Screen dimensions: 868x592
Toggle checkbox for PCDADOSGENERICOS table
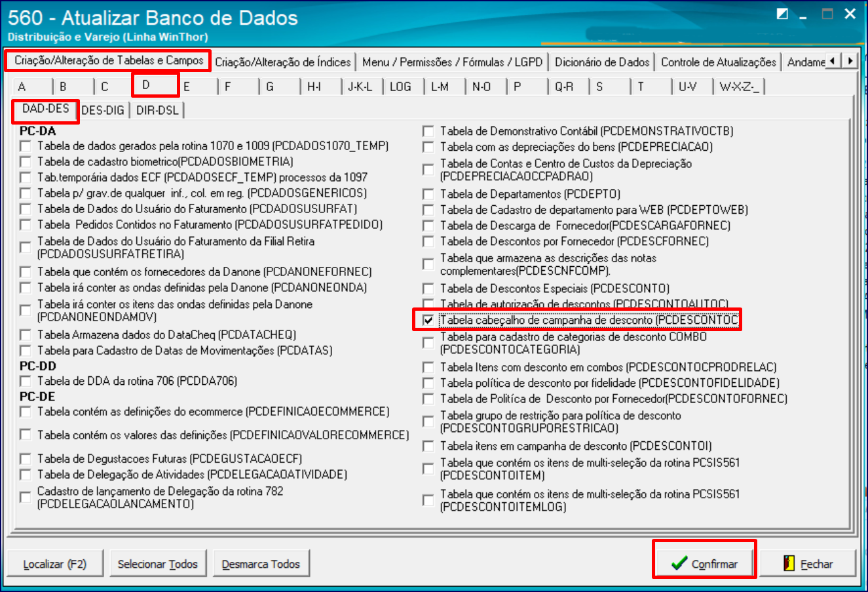pyautogui.click(x=26, y=193)
